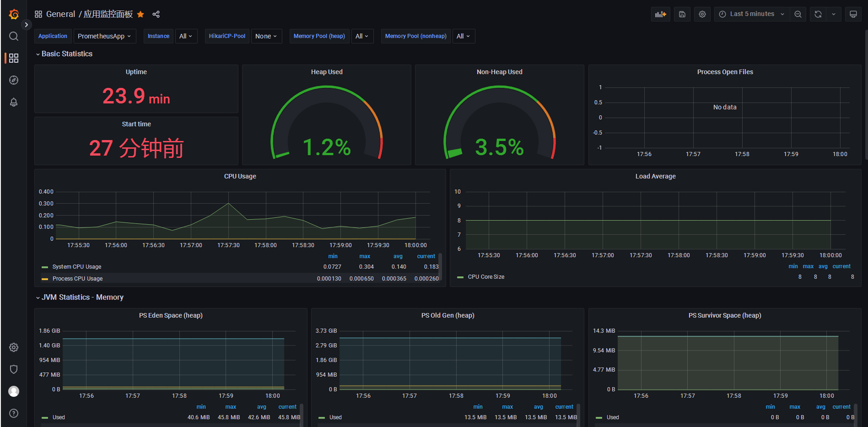
Task: Sort CPU Usage legend by min column
Action: [333, 256]
